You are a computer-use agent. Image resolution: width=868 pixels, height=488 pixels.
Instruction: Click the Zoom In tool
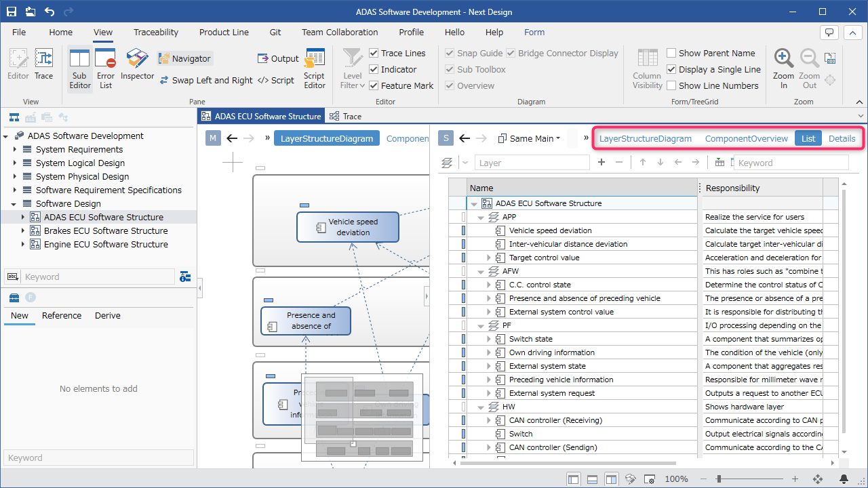[x=783, y=68]
